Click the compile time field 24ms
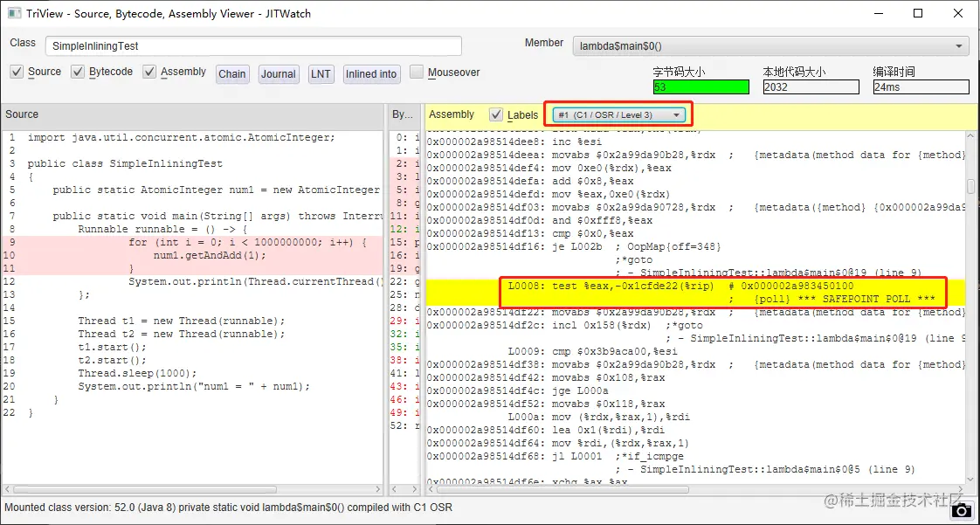980x525 pixels. click(921, 86)
